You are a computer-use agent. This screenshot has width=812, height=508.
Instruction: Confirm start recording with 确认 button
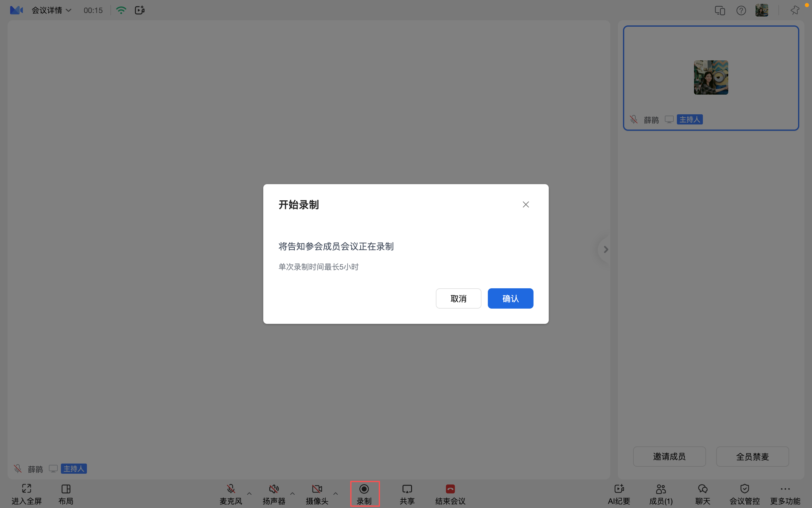510,298
